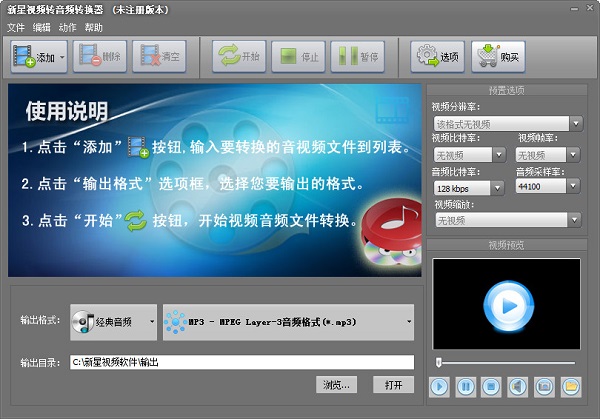Image resolution: width=600 pixels, height=419 pixels.
Task: Mute audio with the speaker icon
Action: click(x=518, y=385)
